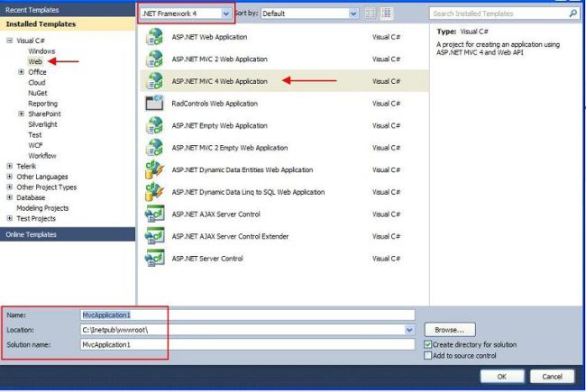
Task: Select the Cloud category
Action: [37, 82]
